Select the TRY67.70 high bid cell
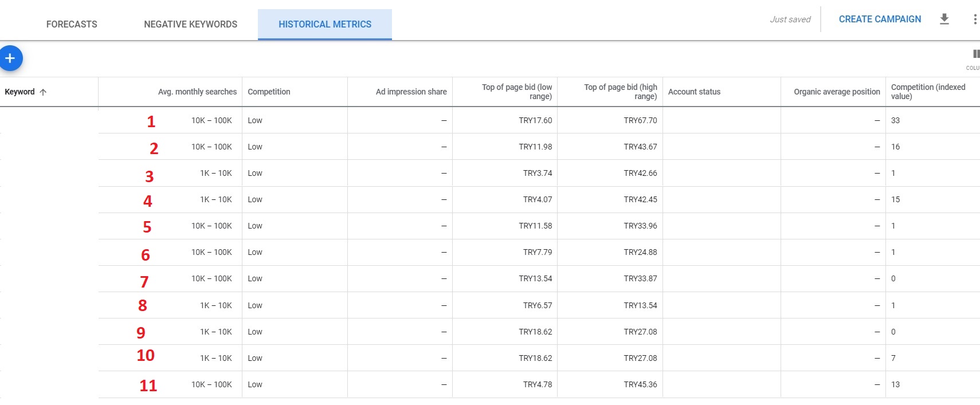Screen dimensions: 980x405 [640, 120]
